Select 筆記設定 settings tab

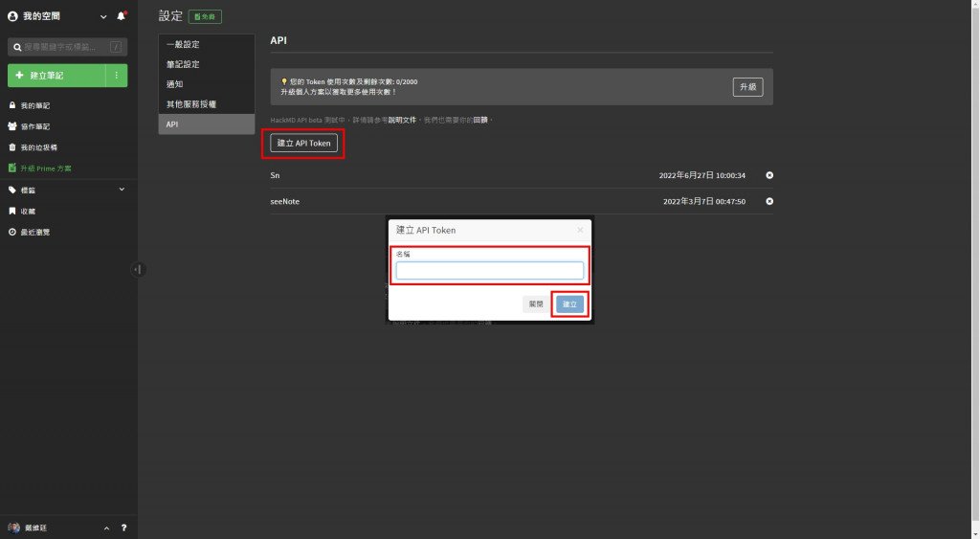(x=207, y=64)
